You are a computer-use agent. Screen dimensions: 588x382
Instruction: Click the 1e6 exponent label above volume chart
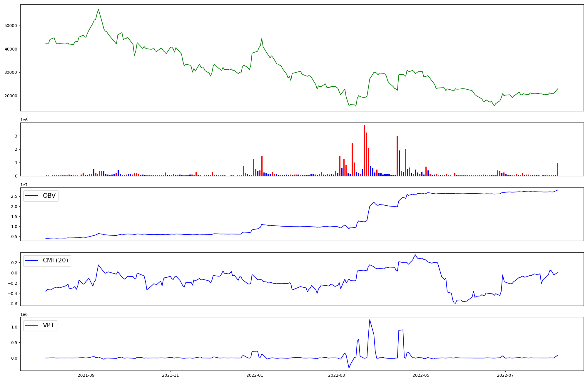click(x=24, y=120)
